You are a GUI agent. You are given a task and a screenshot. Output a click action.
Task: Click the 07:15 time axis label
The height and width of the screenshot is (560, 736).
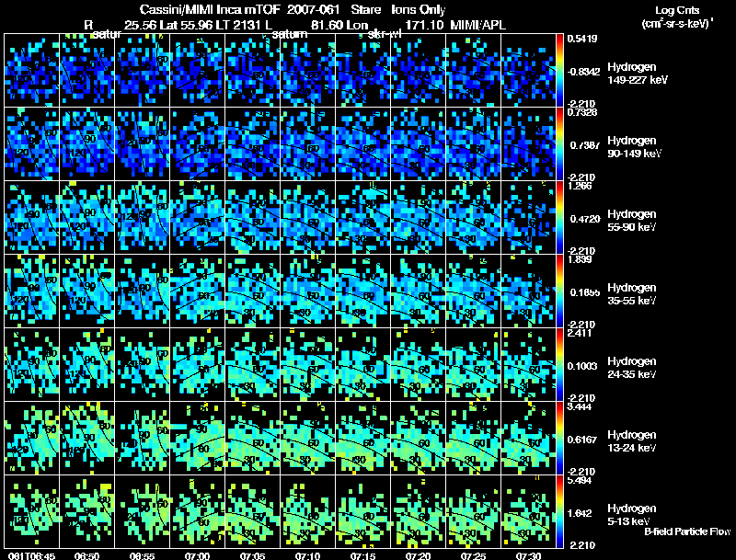click(x=362, y=555)
